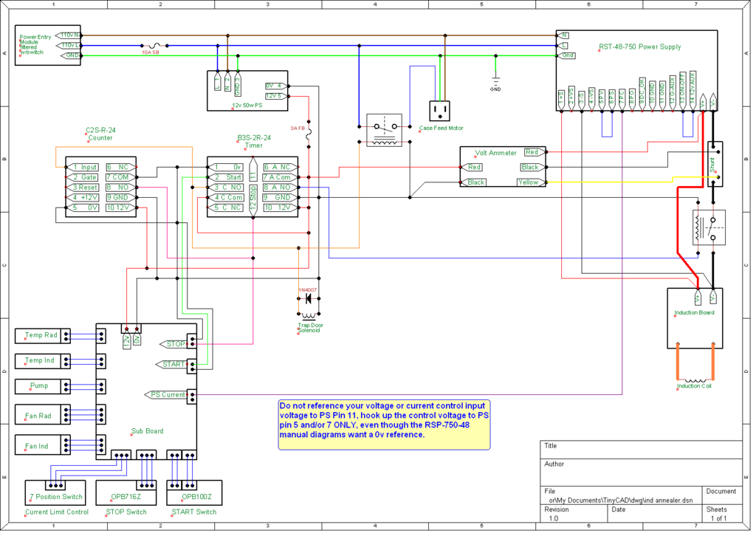The width and height of the screenshot is (756, 536).
Task: Select the STOP connector on Sub Board
Action: 173,344
